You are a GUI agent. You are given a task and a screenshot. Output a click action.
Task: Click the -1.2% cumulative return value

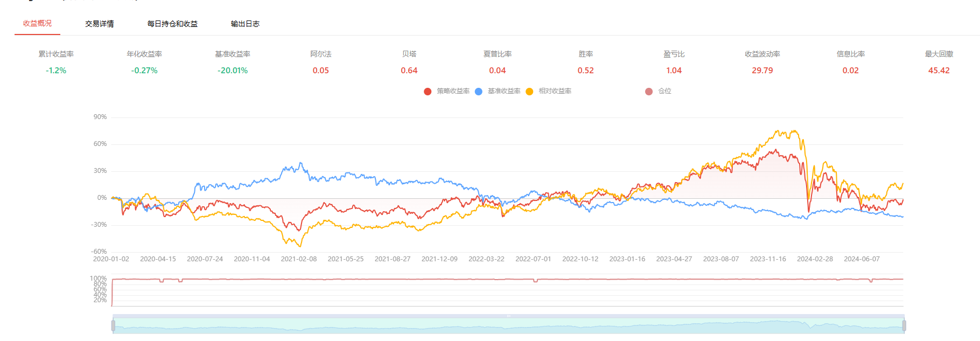(56, 71)
